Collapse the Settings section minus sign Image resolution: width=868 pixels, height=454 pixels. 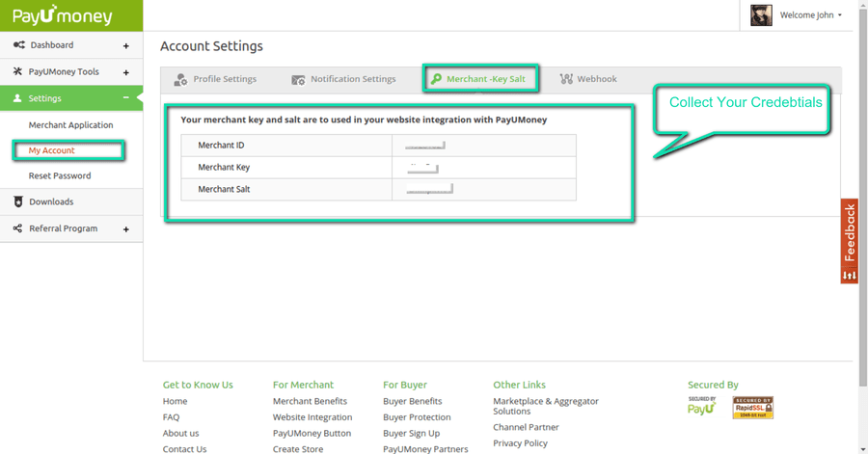click(125, 98)
